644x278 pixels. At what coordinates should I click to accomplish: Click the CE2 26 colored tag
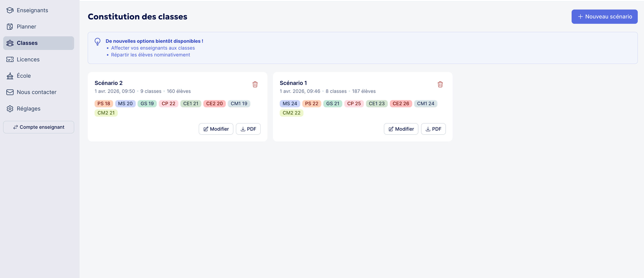[401, 103]
